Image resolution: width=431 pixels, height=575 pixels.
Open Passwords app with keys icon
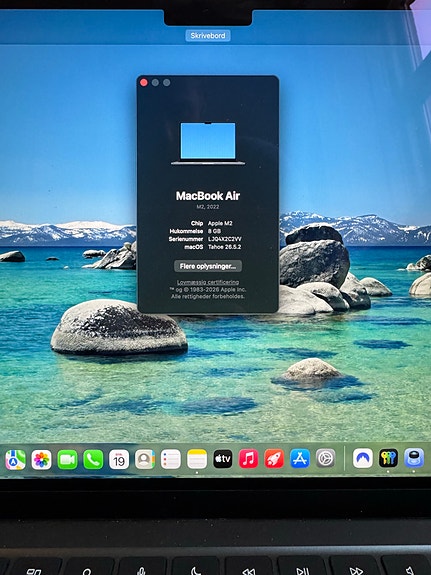point(388,458)
